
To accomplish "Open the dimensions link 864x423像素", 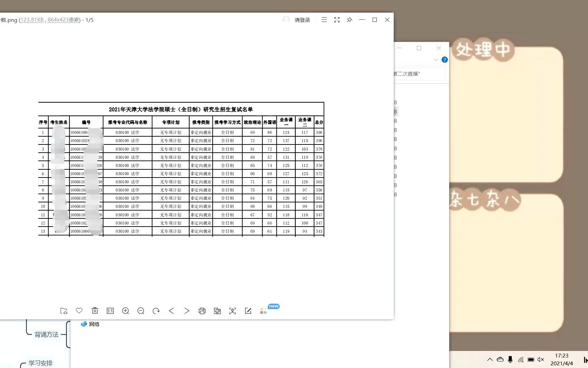I will click(x=64, y=20).
